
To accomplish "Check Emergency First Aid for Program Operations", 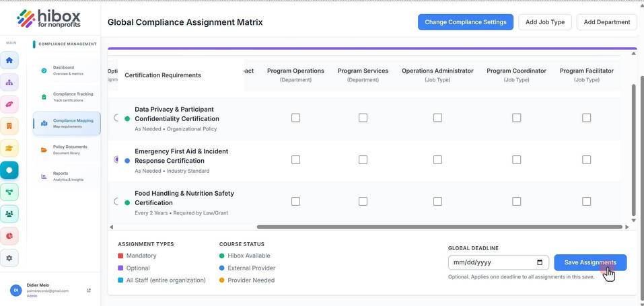I will tap(295, 160).
